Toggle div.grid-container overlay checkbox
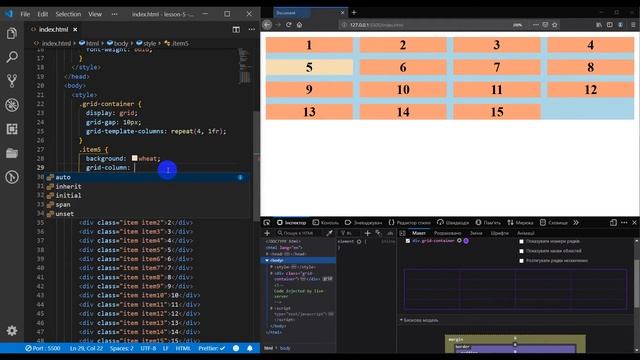Viewport: 640px width, 360px height. 407,241
